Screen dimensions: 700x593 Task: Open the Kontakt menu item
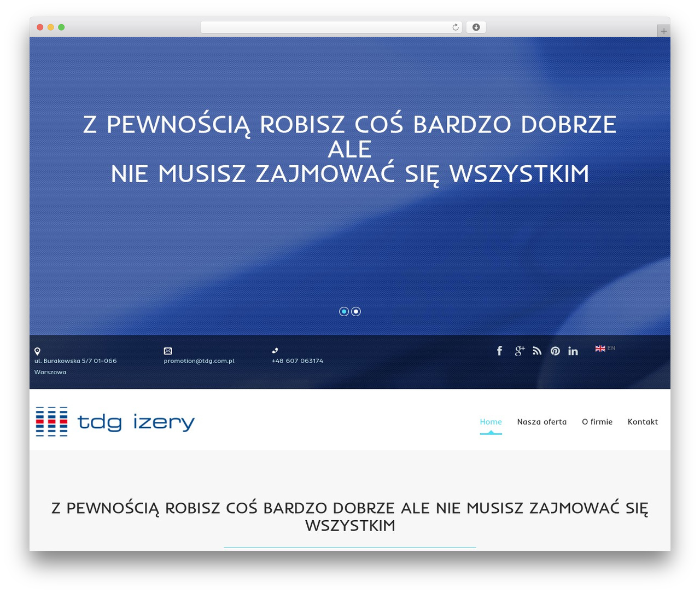[643, 422]
